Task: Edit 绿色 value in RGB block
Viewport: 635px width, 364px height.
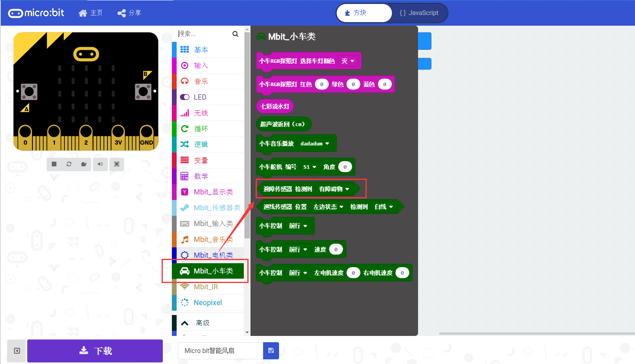Action: [x=353, y=84]
